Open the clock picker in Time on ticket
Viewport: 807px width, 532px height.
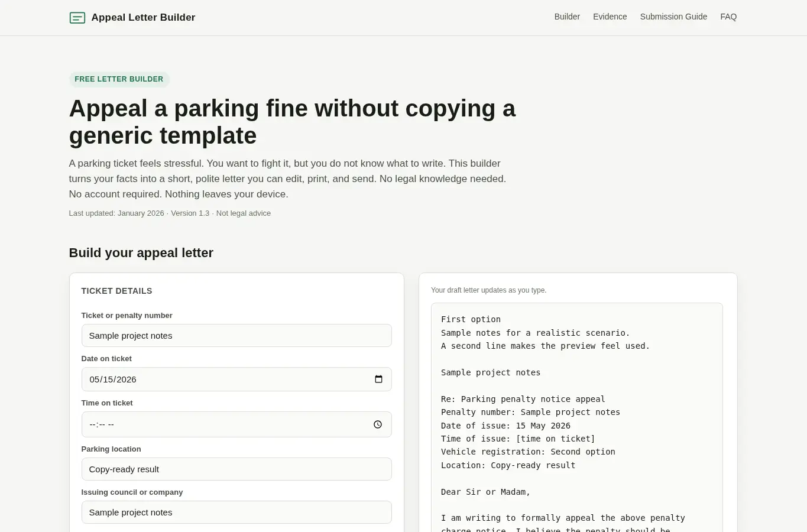coord(378,424)
